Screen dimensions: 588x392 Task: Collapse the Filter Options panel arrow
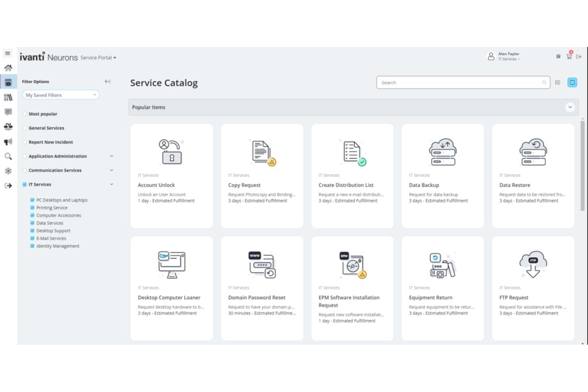pyautogui.click(x=107, y=81)
